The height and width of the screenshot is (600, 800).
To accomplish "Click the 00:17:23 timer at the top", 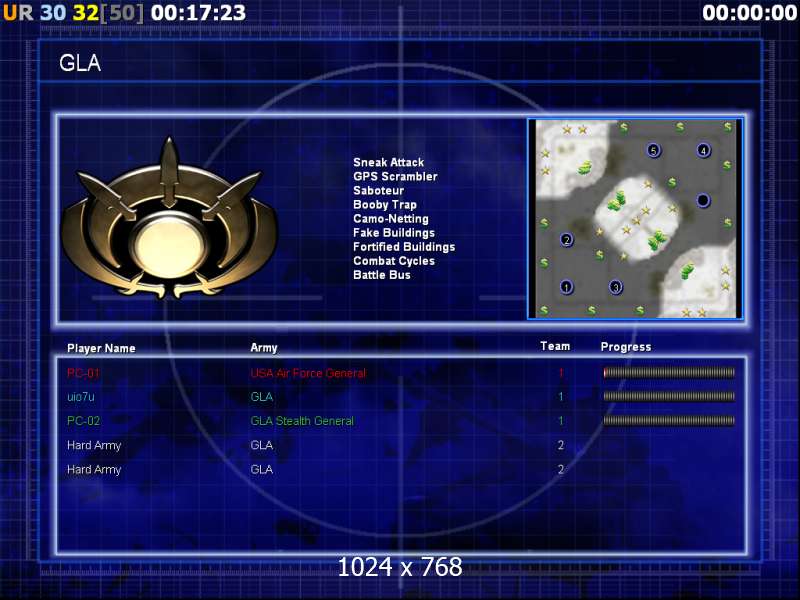I will pyautogui.click(x=198, y=13).
